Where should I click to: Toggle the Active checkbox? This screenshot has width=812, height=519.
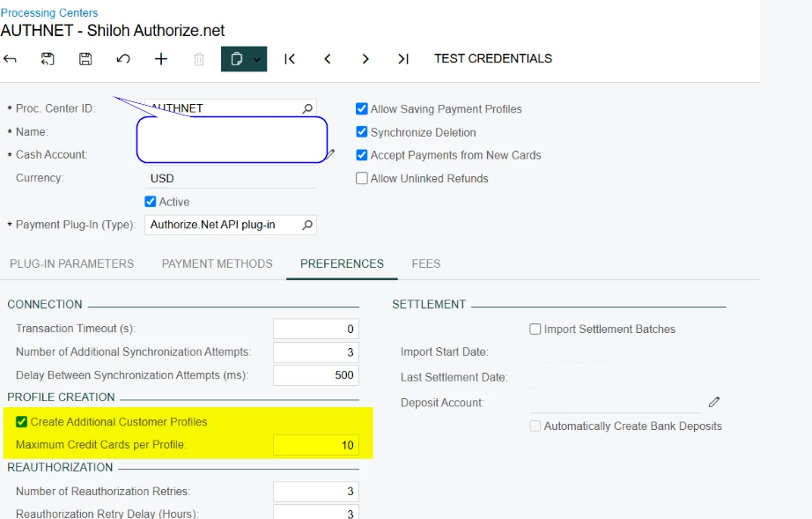point(151,202)
